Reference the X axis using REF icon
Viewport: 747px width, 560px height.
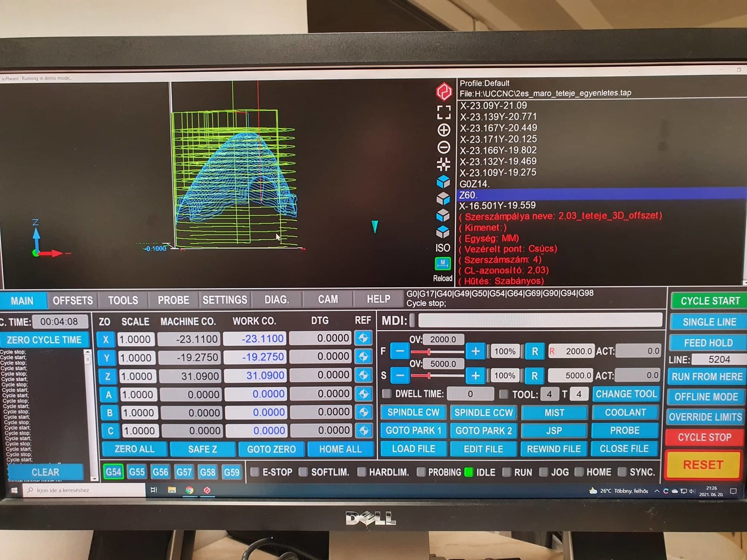pos(364,339)
